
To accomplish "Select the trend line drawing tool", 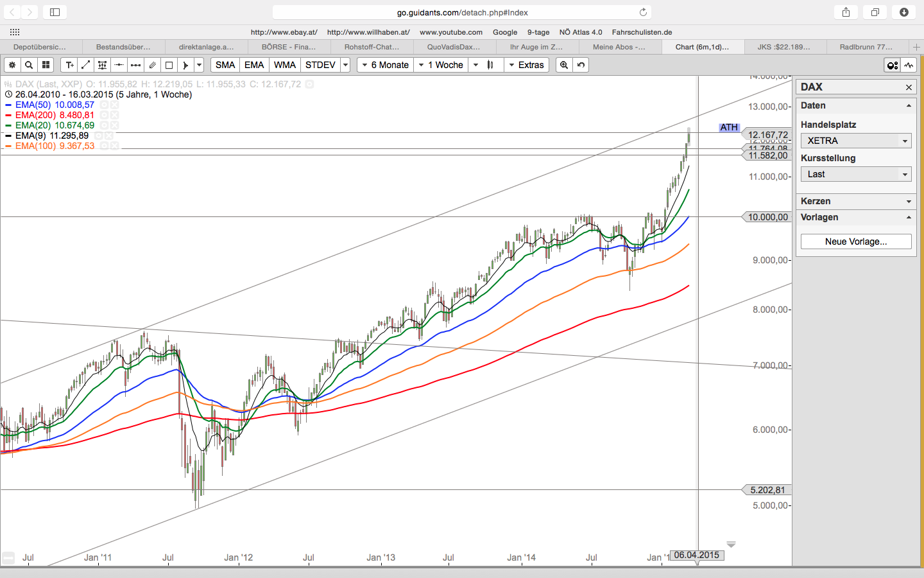I will [x=86, y=65].
